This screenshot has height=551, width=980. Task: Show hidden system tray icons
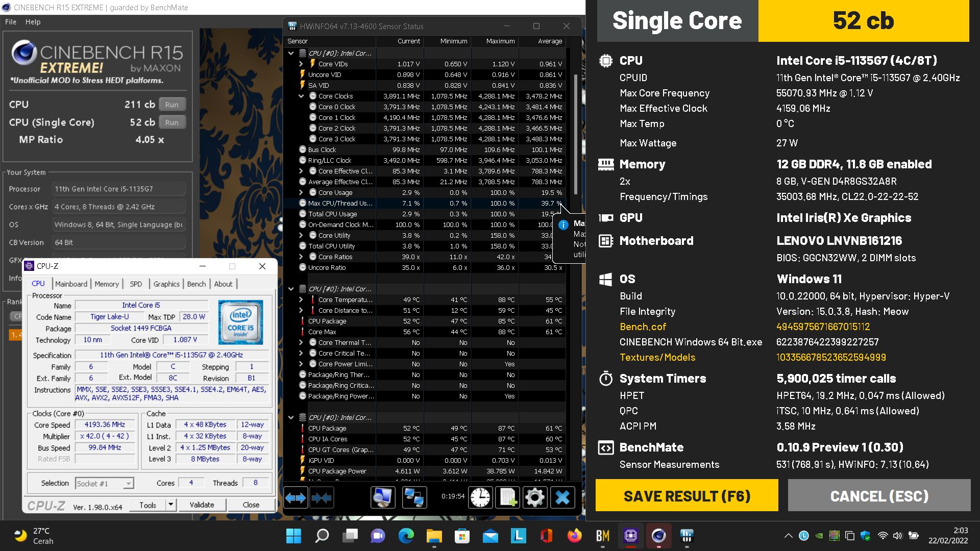(x=788, y=536)
